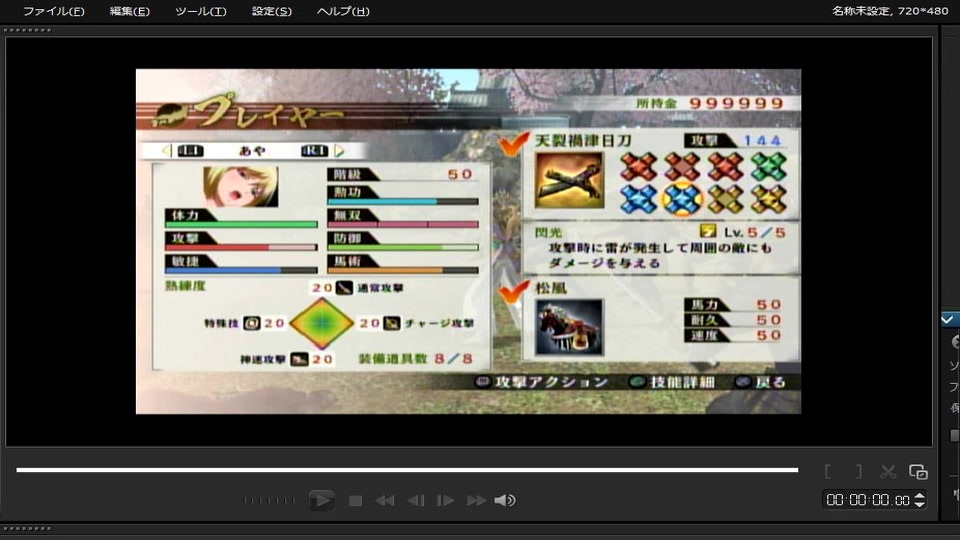Click the 00:00:00.00 timecode field
The image size is (960, 540).
click(868, 500)
